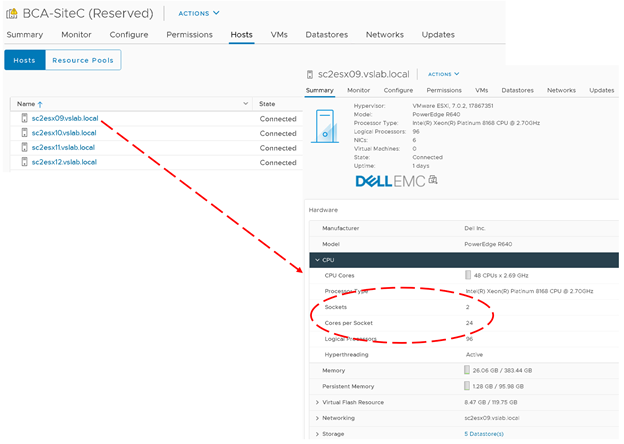The height and width of the screenshot is (444, 624).
Task: Collapse the CPU hardware section
Action: click(317, 260)
